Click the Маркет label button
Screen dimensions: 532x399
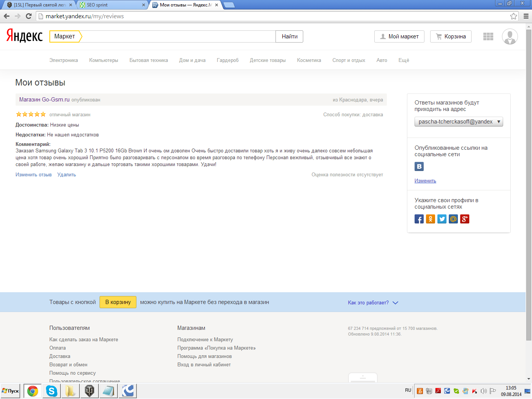point(65,36)
